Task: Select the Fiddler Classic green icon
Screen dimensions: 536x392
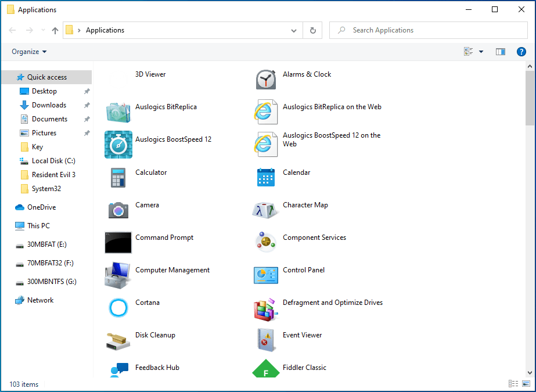Action: pos(266,371)
